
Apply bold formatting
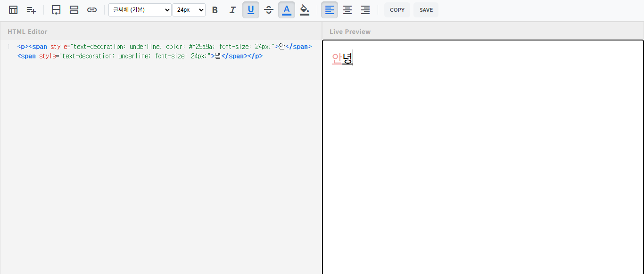215,10
